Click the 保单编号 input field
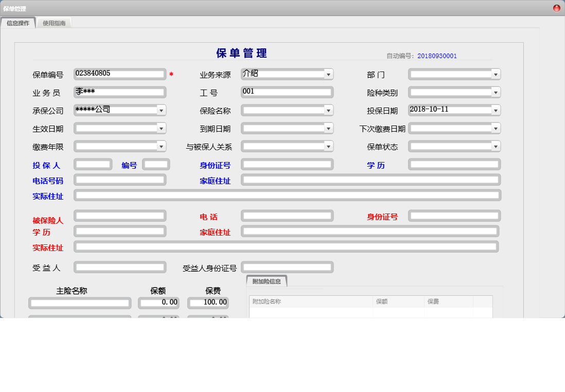565x392 pixels. coord(119,74)
